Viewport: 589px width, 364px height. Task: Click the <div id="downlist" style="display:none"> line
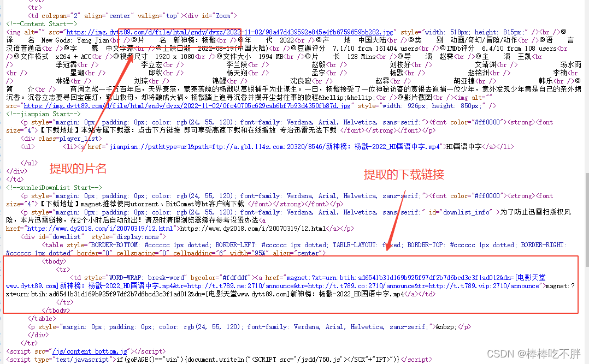(93, 237)
